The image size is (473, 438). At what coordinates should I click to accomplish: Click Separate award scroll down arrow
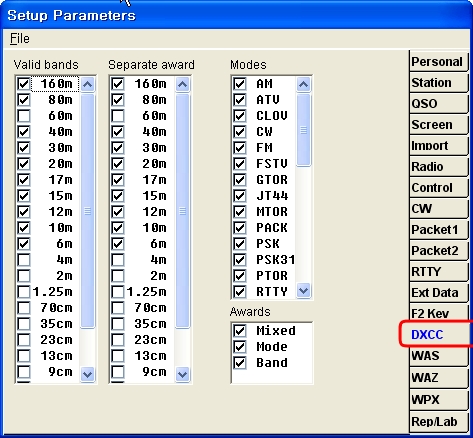coord(182,374)
